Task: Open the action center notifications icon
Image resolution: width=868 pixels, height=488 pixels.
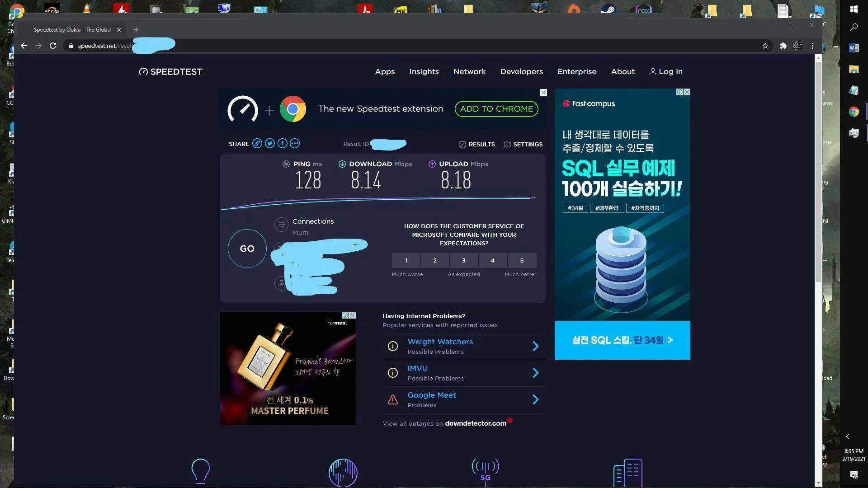Action: click(x=854, y=474)
